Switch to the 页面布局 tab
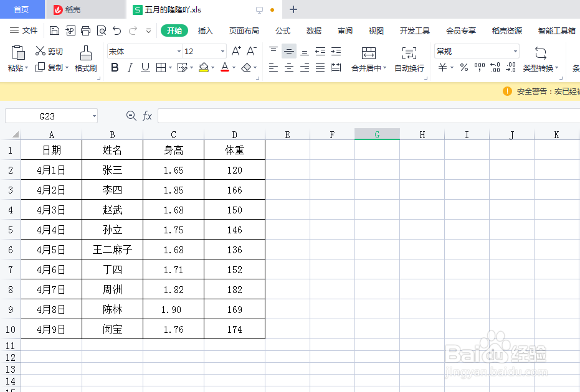580x392 pixels. pyautogui.click(x=244, y=30)
